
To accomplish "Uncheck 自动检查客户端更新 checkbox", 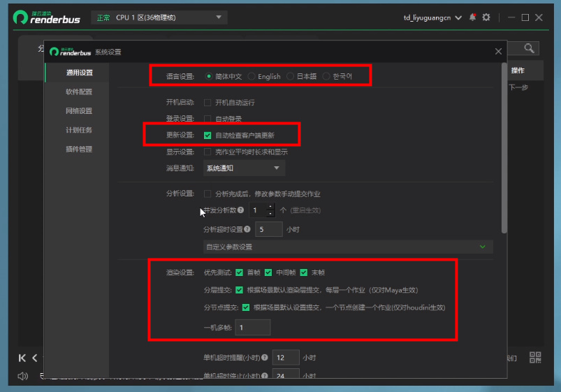I will [207, 136].
